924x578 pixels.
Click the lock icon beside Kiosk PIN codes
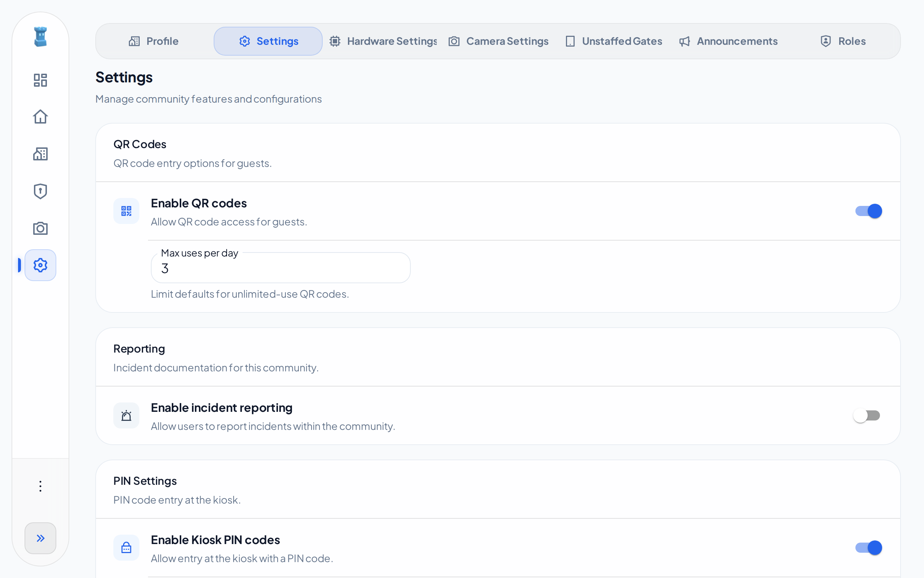point(126,548)
